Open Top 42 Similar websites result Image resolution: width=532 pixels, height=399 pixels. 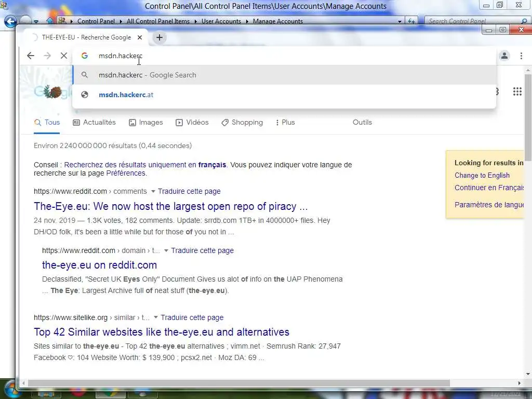pos(162,332)
